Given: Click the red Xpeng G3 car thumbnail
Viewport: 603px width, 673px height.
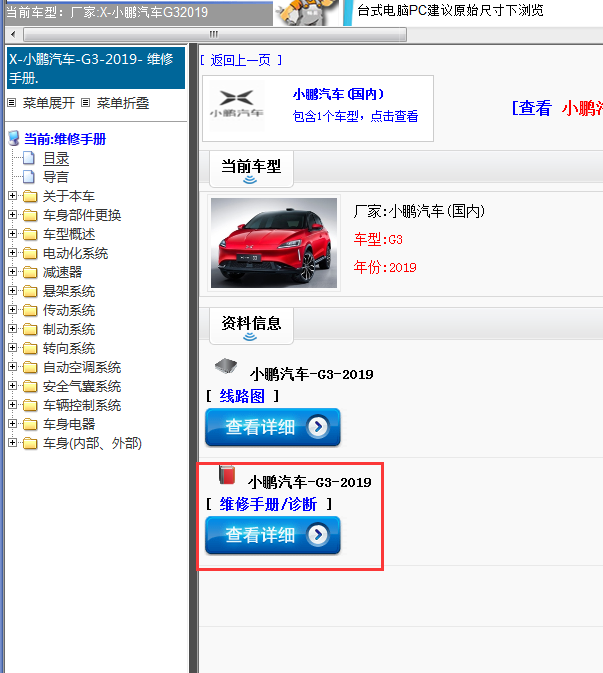Looking at the screenshot, I should 274,243.
